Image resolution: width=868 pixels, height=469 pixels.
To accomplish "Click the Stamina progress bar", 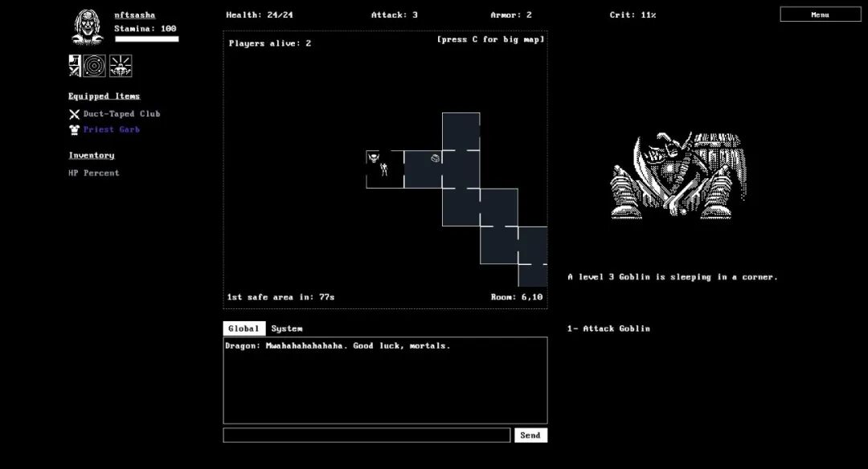I will pos(147,39).
